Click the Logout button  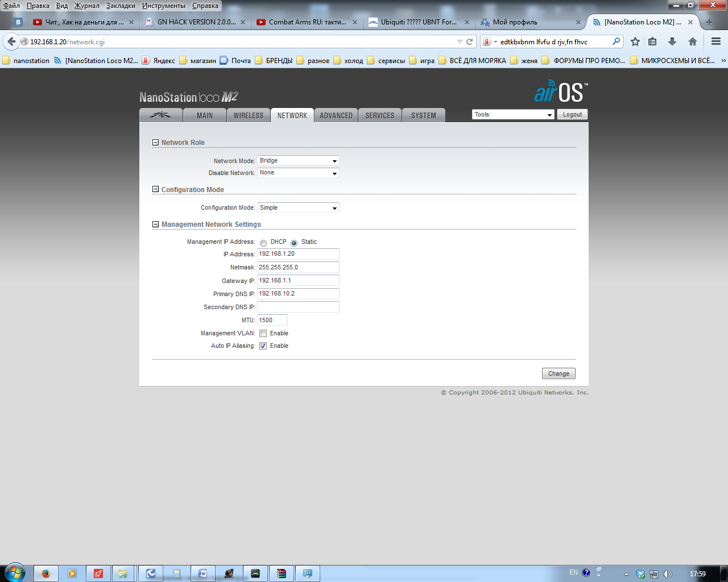click(572, 114)
